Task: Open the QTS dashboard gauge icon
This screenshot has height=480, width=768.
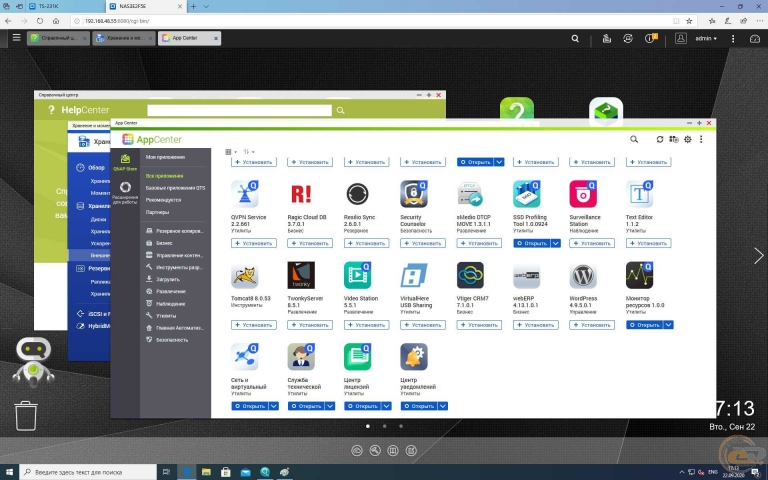Action: pos(755,38)
